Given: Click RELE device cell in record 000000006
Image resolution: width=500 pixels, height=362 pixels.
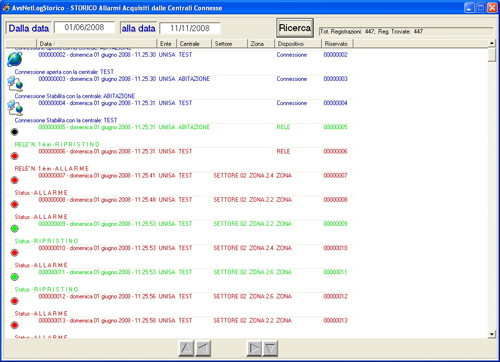Looking at the screenshot, I should coord(283,151).
